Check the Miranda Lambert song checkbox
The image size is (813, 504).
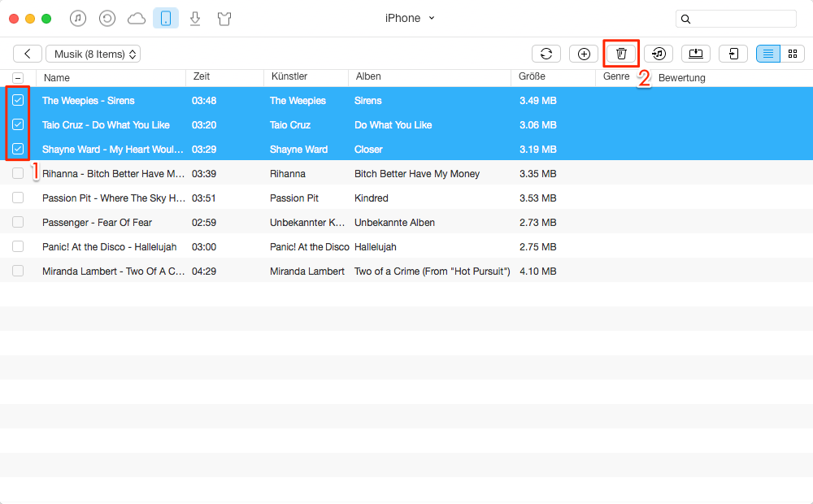(18, 271)
